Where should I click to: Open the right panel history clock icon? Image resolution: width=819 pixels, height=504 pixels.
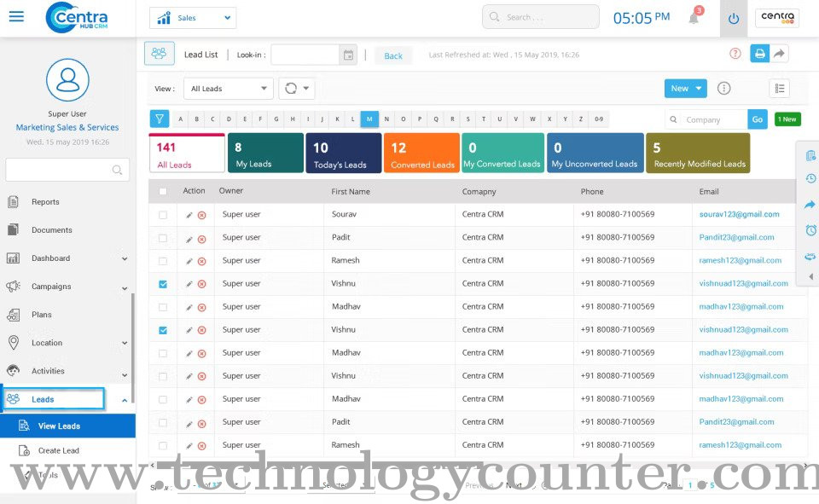coord(810,178)
